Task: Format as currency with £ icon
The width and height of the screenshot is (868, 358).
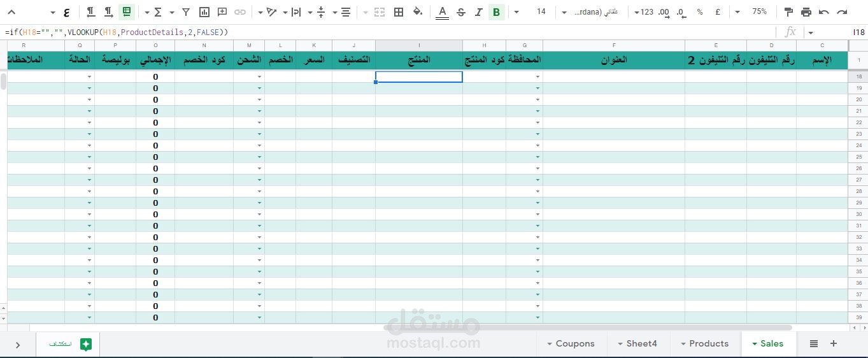Action: [718, 12]
